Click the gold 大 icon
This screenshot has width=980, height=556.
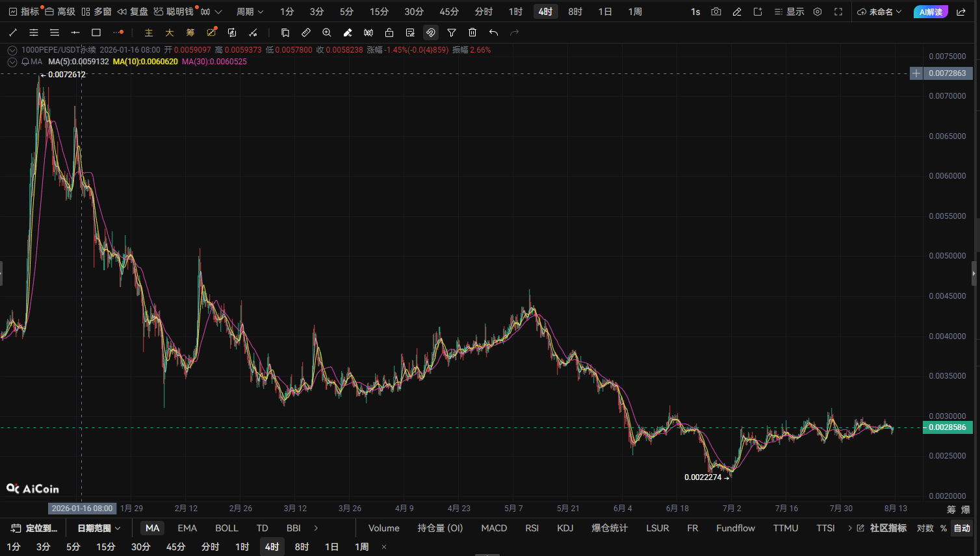[x=170, y=32]
